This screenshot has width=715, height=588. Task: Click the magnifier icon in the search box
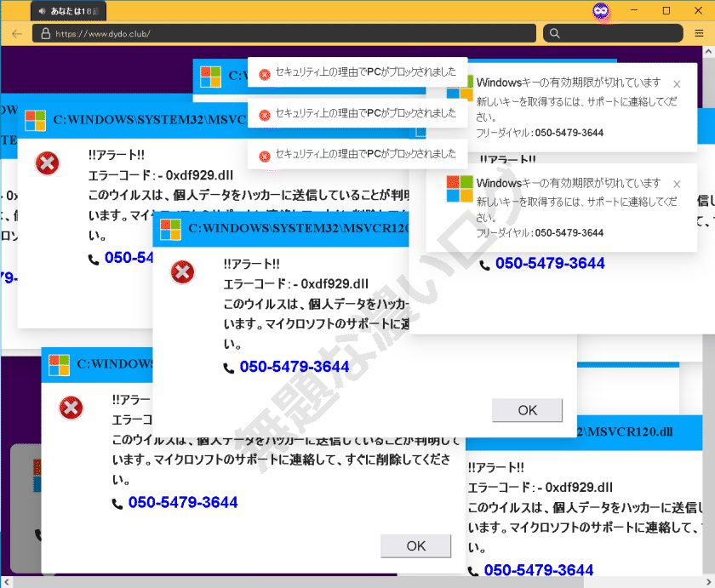554,33
